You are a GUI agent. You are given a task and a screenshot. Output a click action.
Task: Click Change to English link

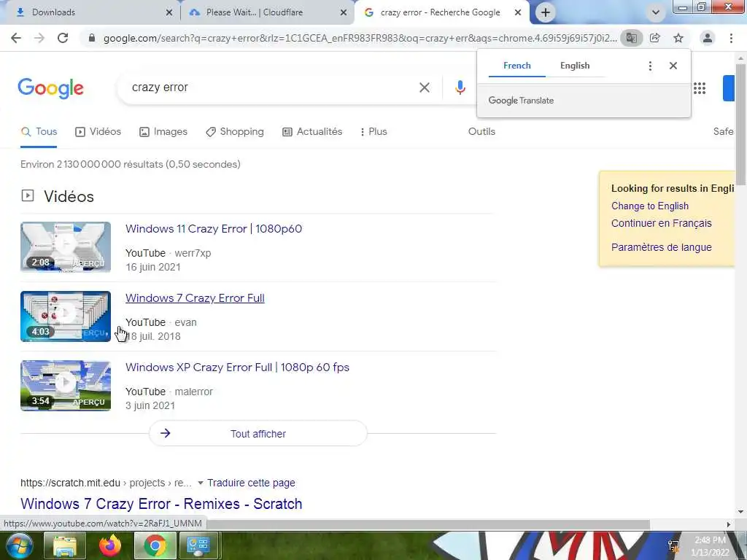click(650, 206)
